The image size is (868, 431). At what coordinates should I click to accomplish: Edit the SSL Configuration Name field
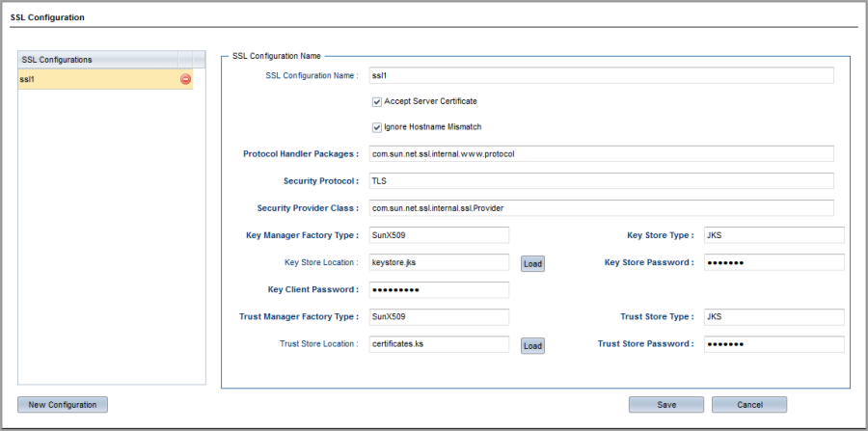[601, 75]
